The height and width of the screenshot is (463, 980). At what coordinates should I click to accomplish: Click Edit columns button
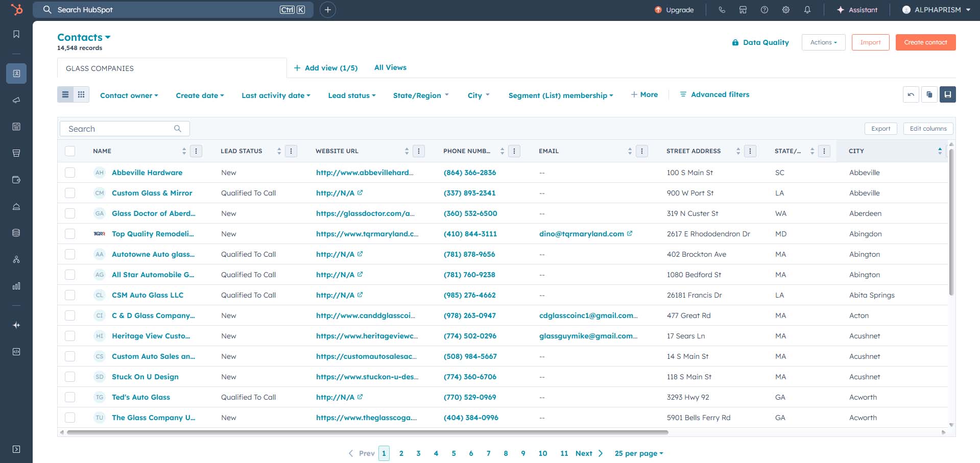pyautogui.click(x=928, y=129)
